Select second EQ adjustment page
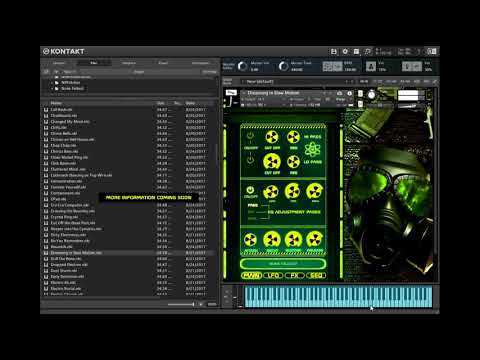The height and width of the screenshot is (360, 480). click(251, 212)
